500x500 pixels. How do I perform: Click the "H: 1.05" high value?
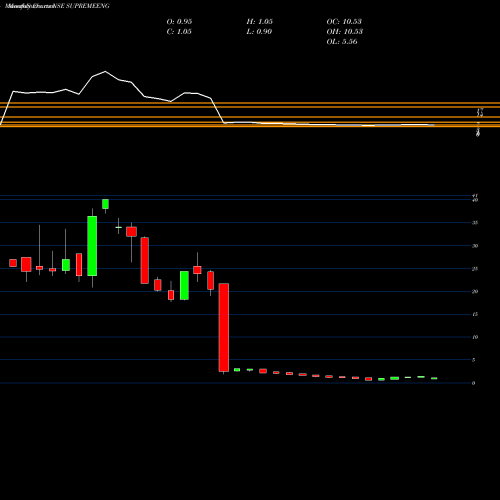click(260, 22)
